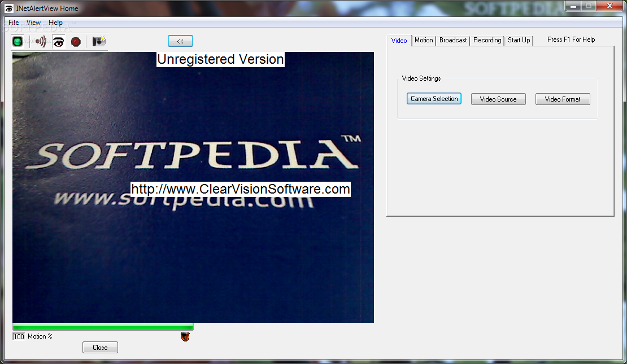The image size is (627, 364).
Task: Switch to the Recording tab
Action: tap(487, 40)
